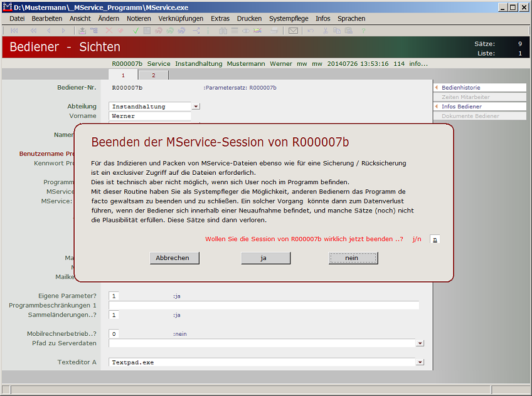Open the Systempflege menu

289,18
